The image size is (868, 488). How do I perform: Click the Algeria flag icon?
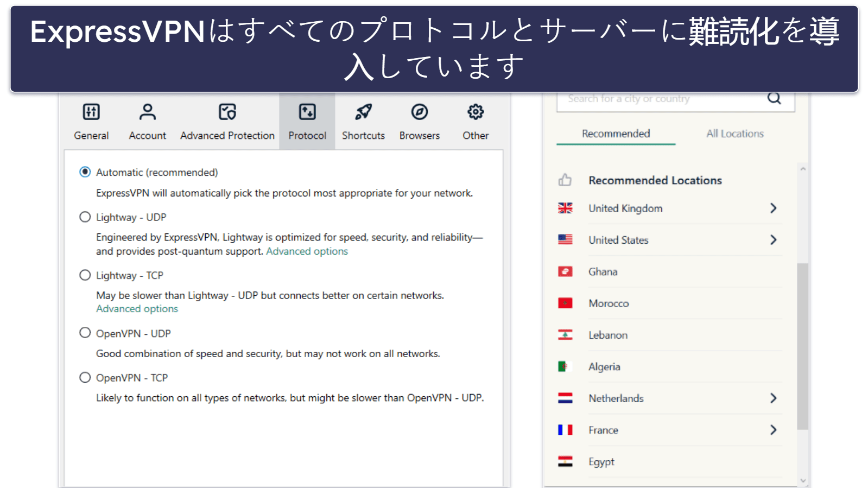[x=565, y=366]
